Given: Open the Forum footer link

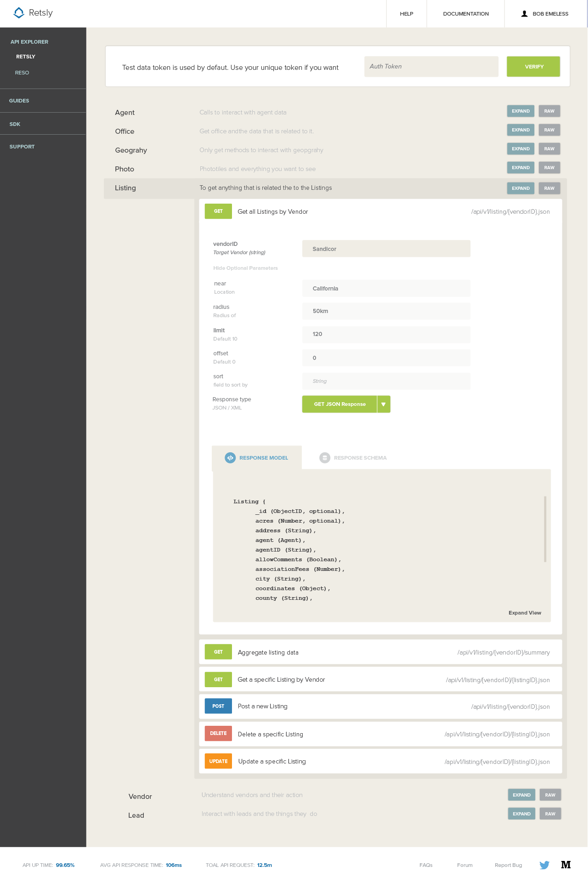Looking at the screenshot, I should click(465, 865).
